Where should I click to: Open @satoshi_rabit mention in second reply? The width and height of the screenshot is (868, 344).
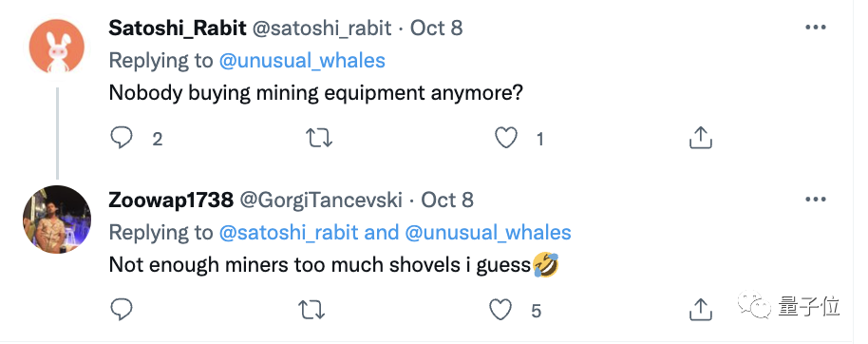[289, 233]
